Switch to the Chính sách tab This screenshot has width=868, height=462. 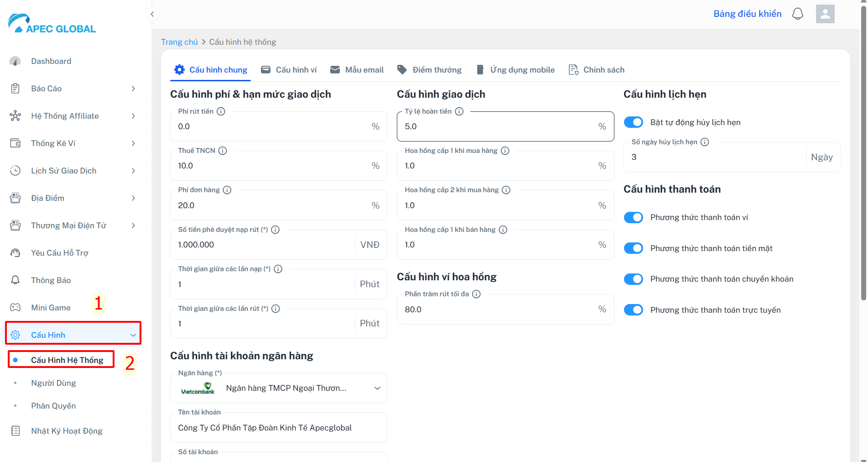click(x=597, y=70)
